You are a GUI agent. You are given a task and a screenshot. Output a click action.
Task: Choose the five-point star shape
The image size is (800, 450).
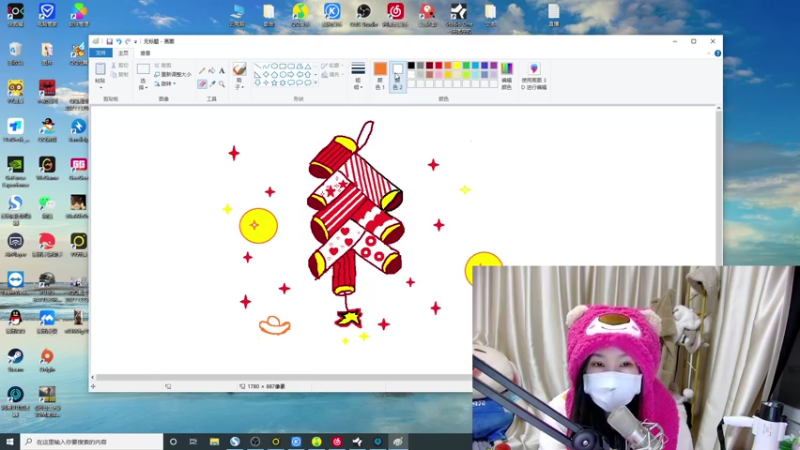[x=274, y=83]
